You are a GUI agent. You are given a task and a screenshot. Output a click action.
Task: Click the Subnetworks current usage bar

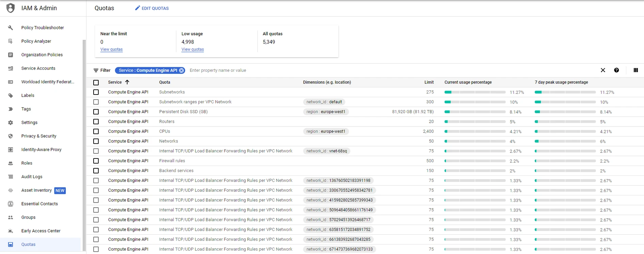(x=475, y=92)
